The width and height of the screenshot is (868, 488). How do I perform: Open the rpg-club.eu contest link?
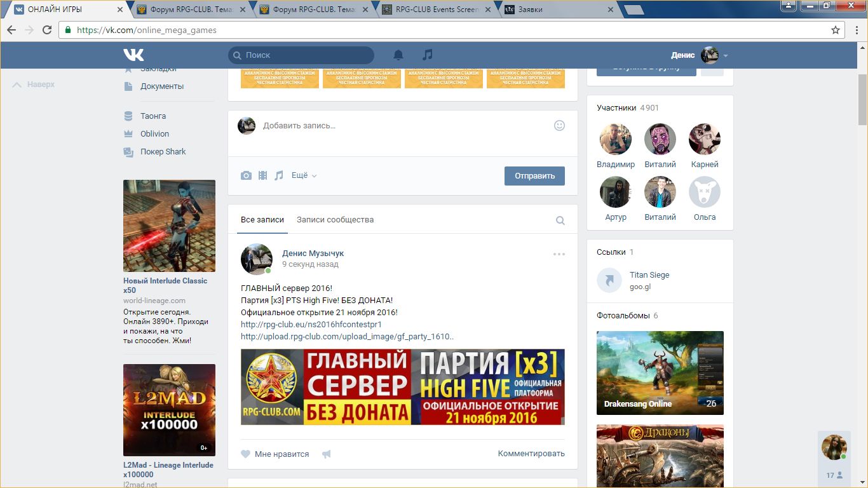click(311, 325)
